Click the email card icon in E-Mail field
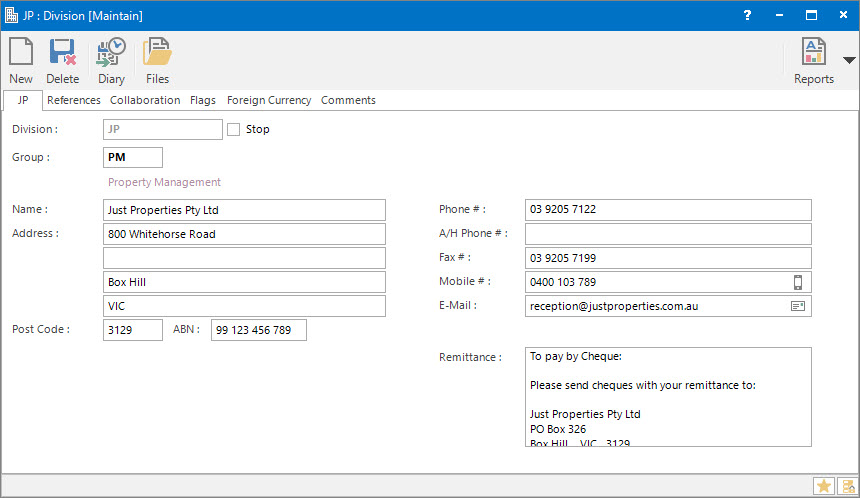 tap(798, 306)
